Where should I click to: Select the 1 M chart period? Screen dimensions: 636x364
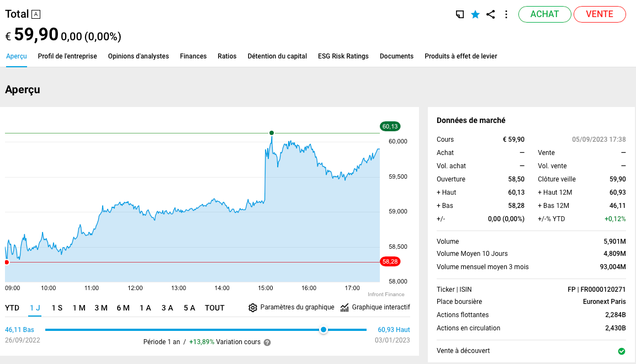[x=79, y=308]
